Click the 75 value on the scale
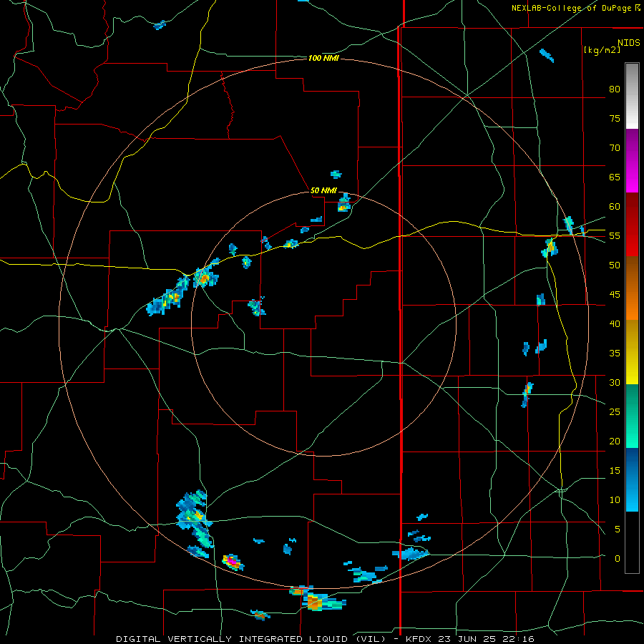 pyautogui.click(x=615, y=118)
